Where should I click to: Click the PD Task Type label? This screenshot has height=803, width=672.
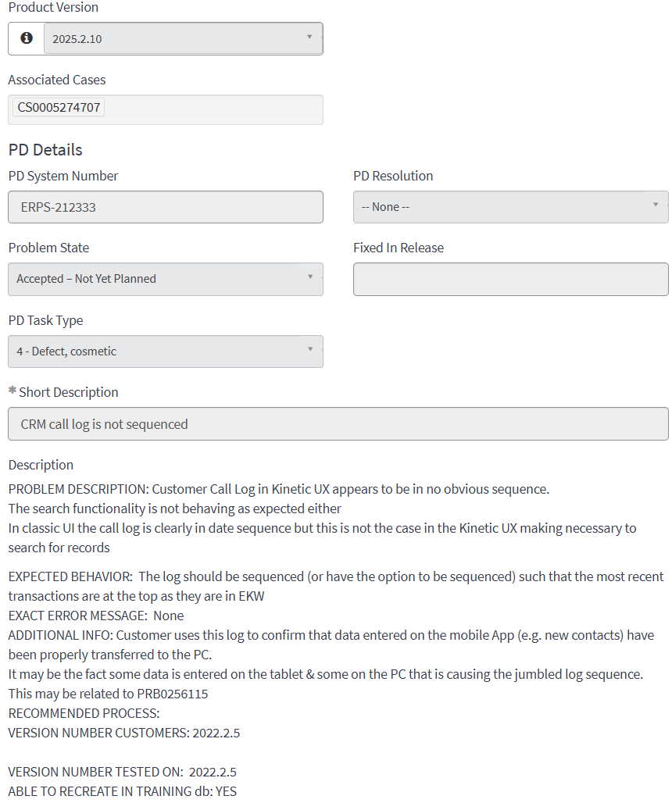45,320
